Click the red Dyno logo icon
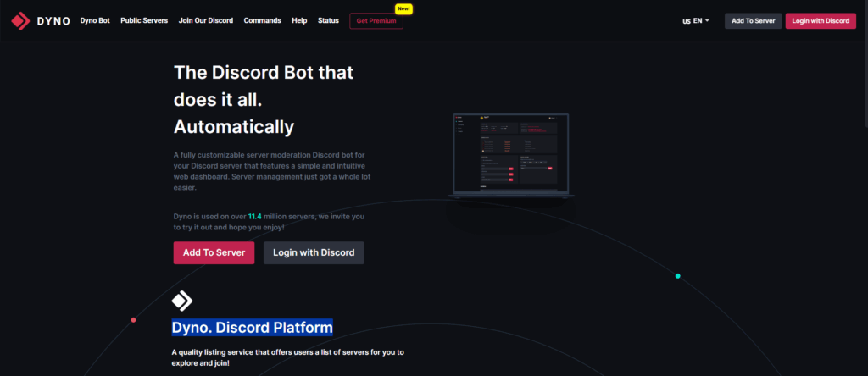This screenshot has height=376, width=868. (x=20, y=21)
